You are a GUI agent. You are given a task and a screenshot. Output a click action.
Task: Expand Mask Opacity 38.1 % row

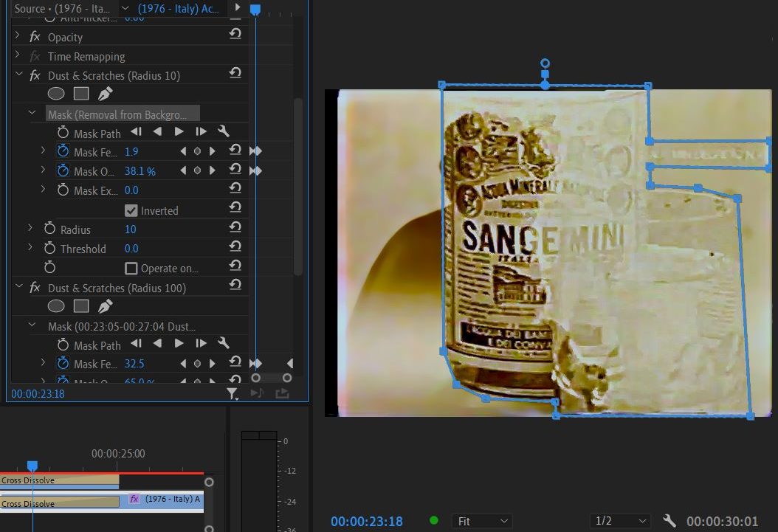pos(43,169)
